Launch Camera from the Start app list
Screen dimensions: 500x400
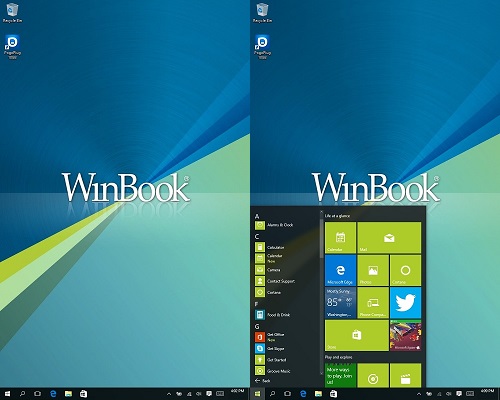tap(268, 270)
